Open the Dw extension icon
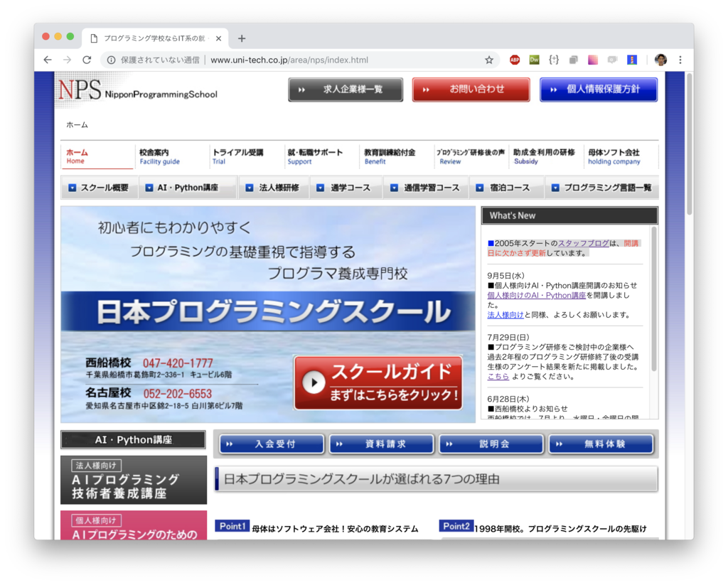728x585 pixels. tap(534, 60)
